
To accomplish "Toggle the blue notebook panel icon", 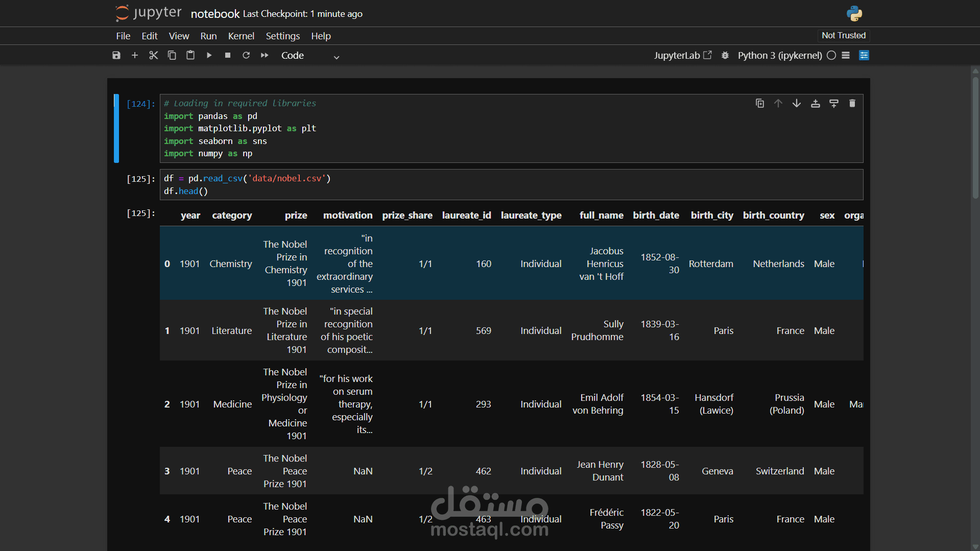I will tap(864, 55).
